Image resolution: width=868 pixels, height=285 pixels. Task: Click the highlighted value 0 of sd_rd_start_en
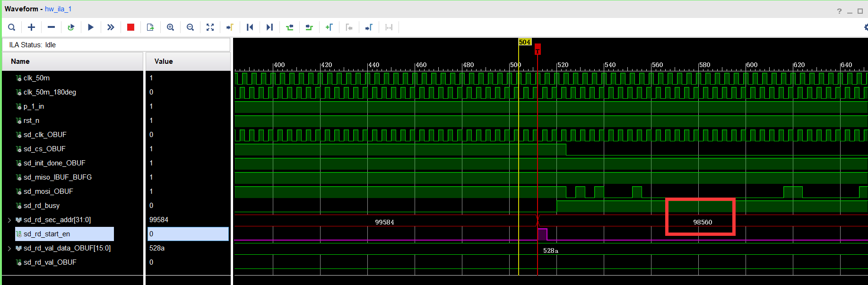click(x=188, y=234)
